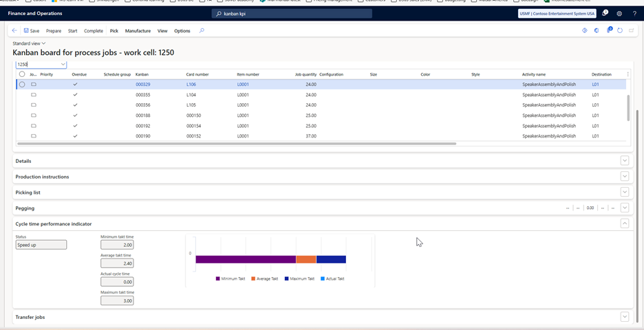Click Average takt time field 2.40
Image resolution: width=644 pixels, height=330 pixels.
[x=117, y=263]
